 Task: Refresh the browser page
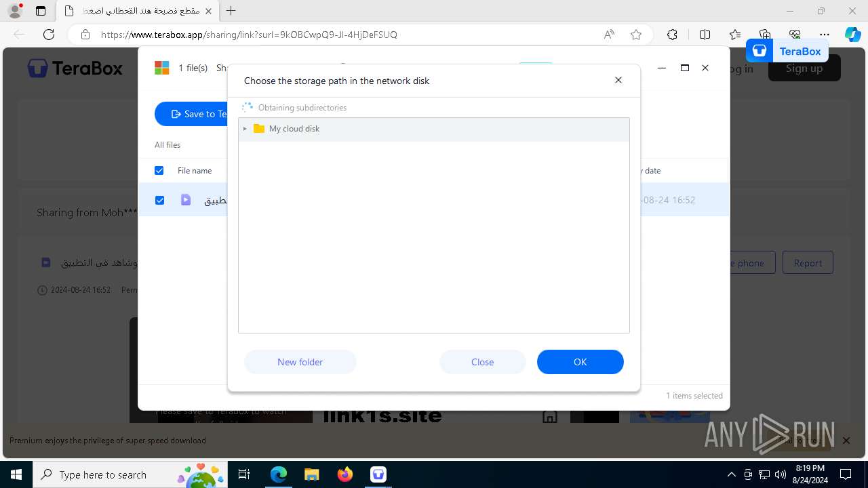(x=49, y=35)
